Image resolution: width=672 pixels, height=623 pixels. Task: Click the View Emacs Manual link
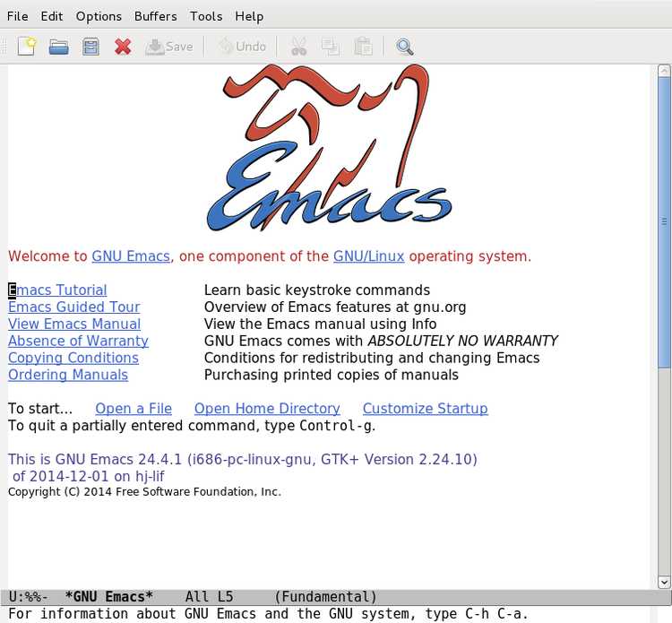(x=74, y=324)
